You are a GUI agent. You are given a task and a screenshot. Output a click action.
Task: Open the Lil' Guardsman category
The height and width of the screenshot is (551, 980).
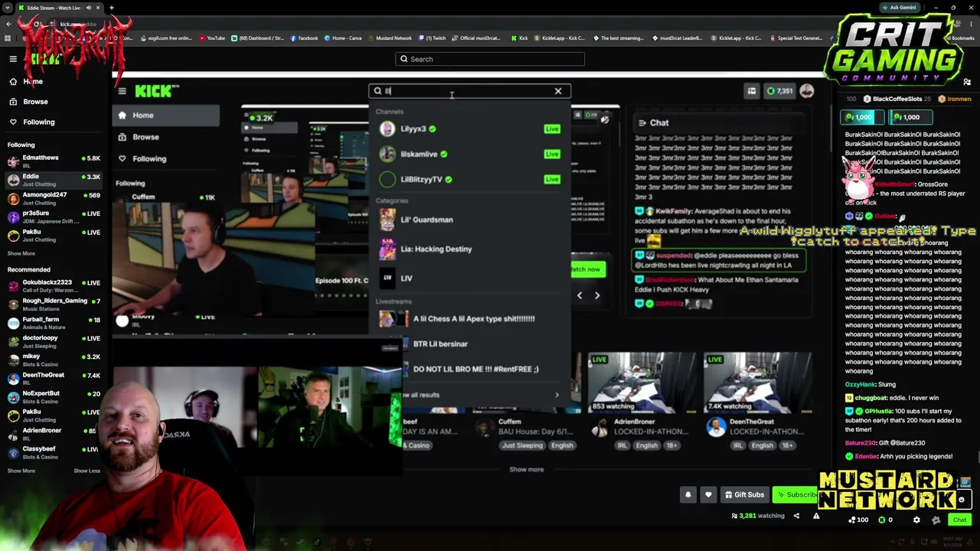click(469, 220)
